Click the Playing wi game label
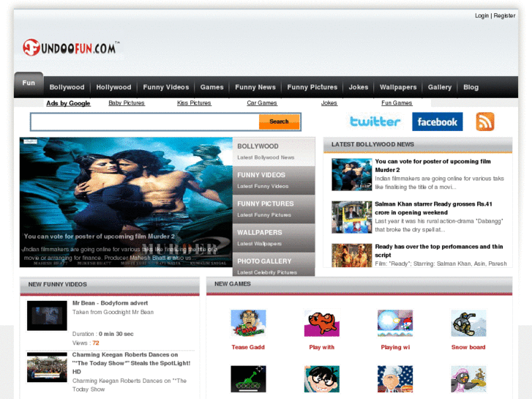Image resolution: width=532 pixels, height=399 pixels. [x=395, y=347]
